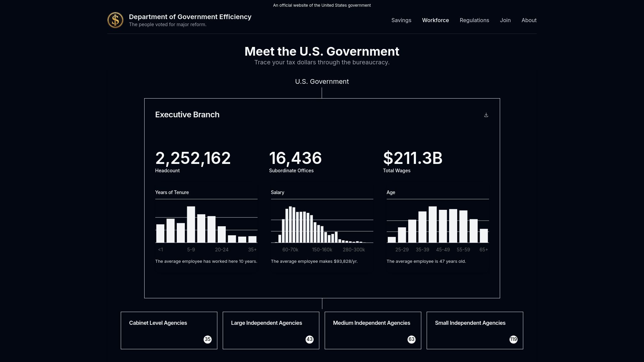Image resolution: width=644 pixels, height=362 pixels.
Task: Click the U.S. Government root node label
Action: click(x=322, y=81)
